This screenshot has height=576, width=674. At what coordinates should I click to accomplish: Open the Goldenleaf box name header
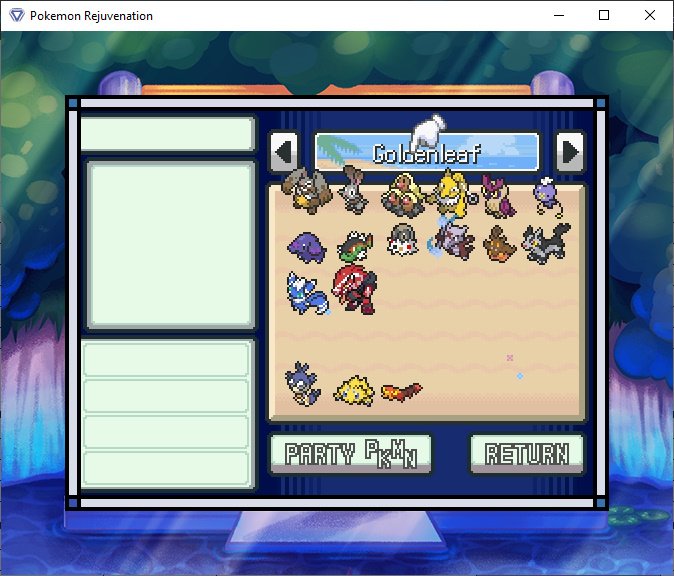point(427,154)
